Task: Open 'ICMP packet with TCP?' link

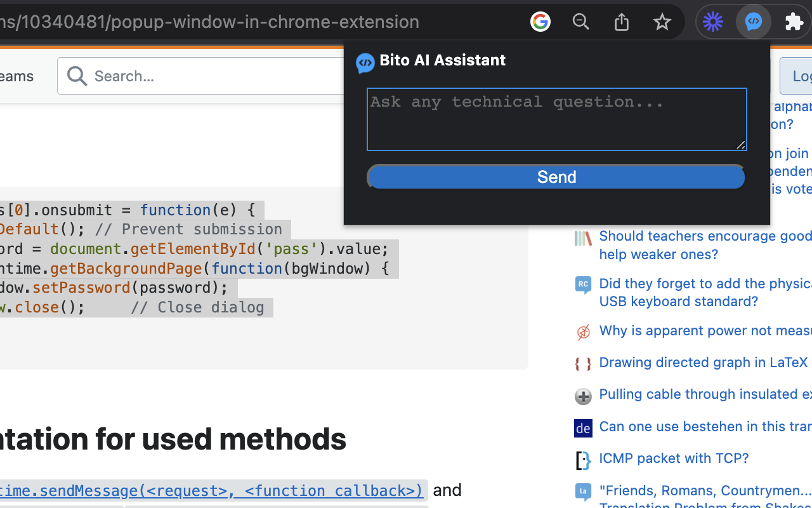Action: 674,458
